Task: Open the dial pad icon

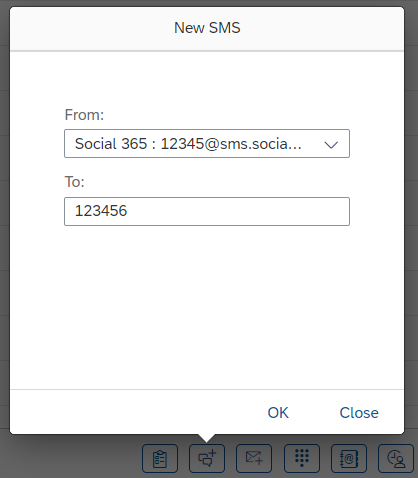Action: pyautogui.click(x=302, y=459)
